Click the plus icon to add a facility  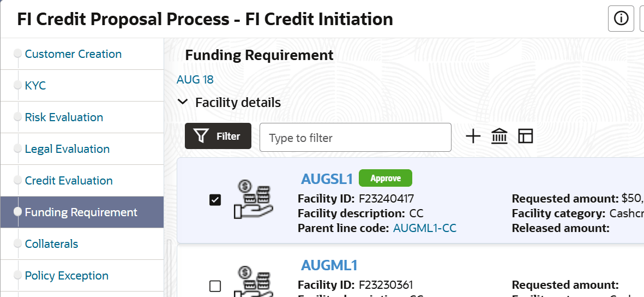[x=473, y=136]
